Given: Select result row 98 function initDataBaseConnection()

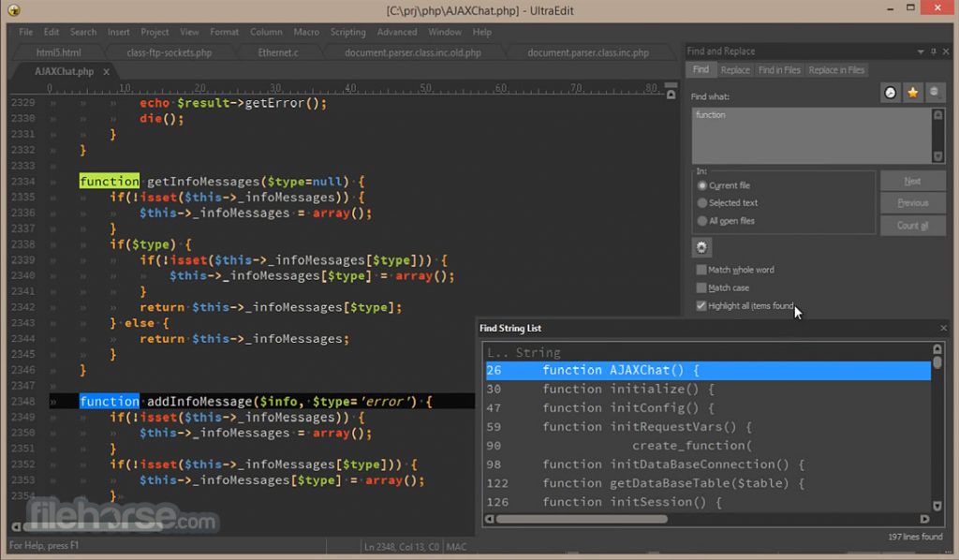Looking at the screenshot, I should pyautogui.click(x=708, y=464).
